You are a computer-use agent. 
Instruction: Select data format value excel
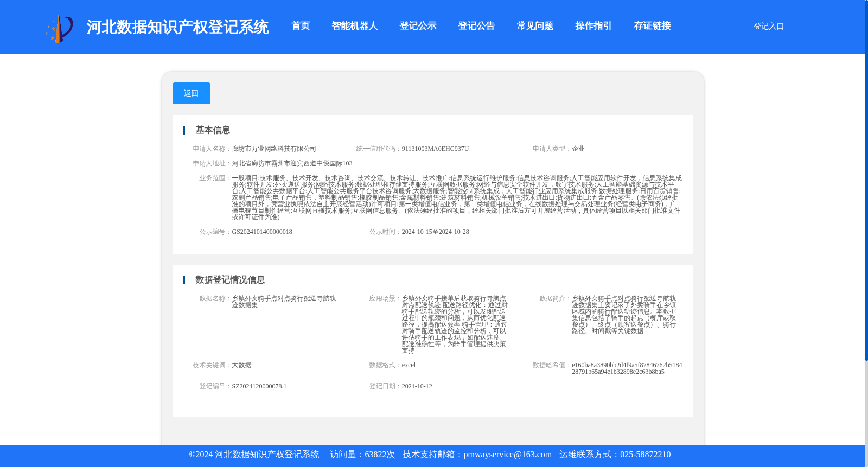point(409,365)
